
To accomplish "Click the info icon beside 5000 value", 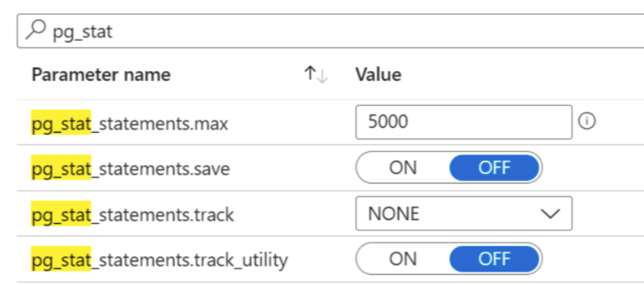I will point(587,121).
